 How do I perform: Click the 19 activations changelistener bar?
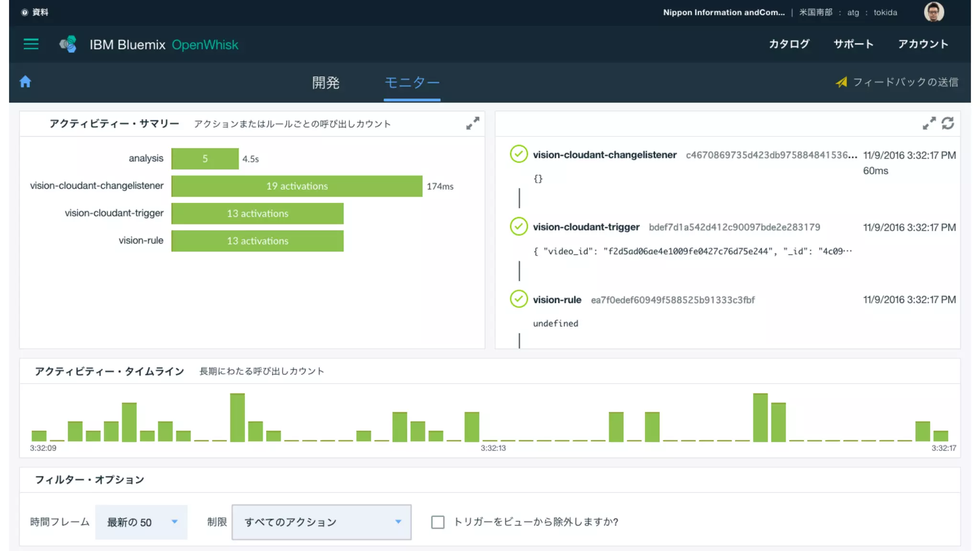tap(297, 186)
